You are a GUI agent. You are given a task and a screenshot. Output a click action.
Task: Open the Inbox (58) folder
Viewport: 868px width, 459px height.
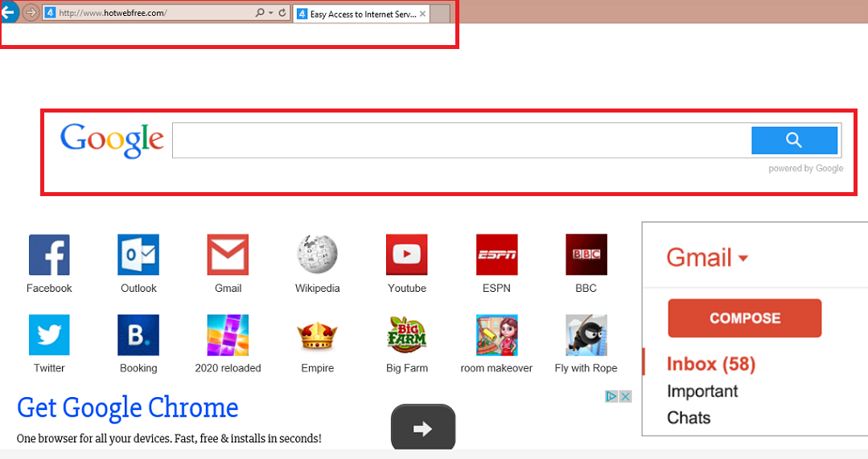tap(711, 364)
